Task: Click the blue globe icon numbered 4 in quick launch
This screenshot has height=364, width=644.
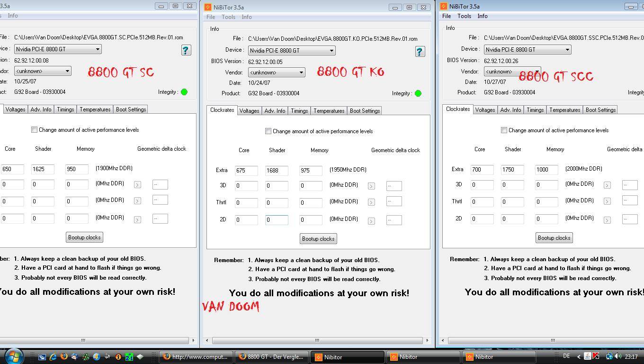Action: tap(97, 357)
